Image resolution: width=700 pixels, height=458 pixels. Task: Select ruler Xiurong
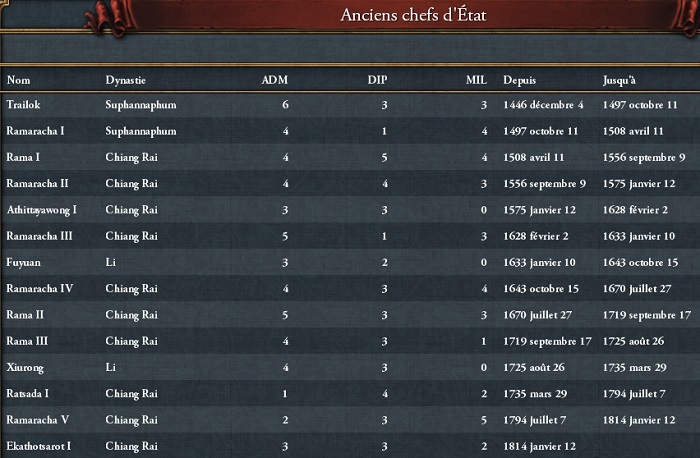[x=350, y=367]
